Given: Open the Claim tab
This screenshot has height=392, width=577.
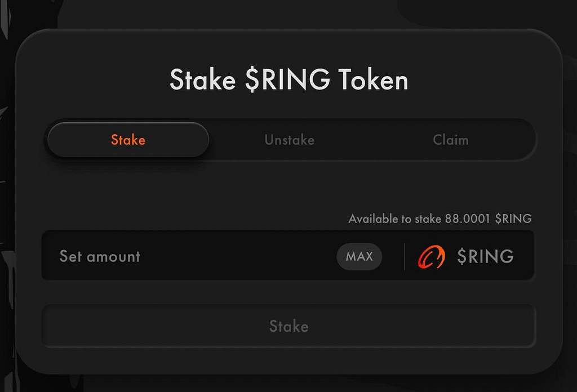Looking at the screenshot, I should pos(450,140).
